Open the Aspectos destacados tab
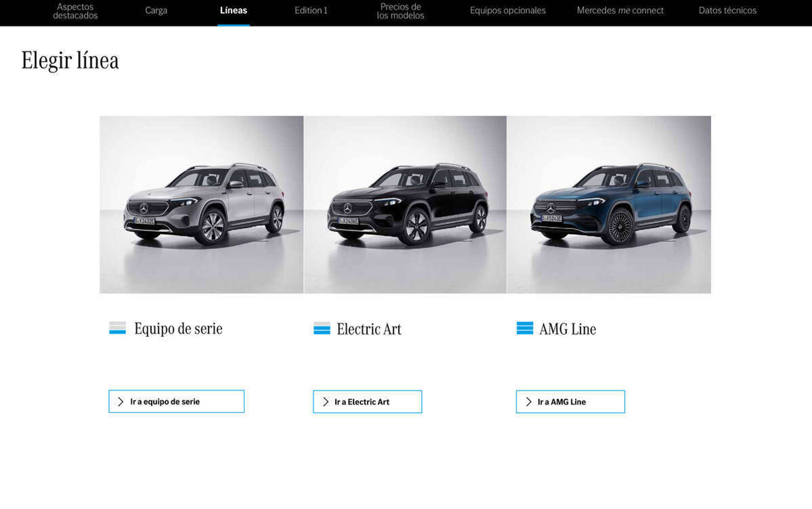This screenshot has height=509, width=812. point(75,11)
